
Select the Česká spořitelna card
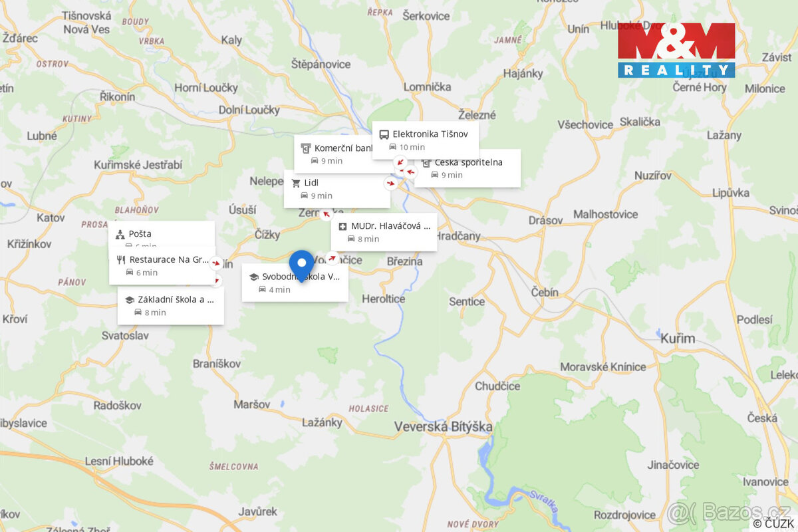[x=466, y=168]
